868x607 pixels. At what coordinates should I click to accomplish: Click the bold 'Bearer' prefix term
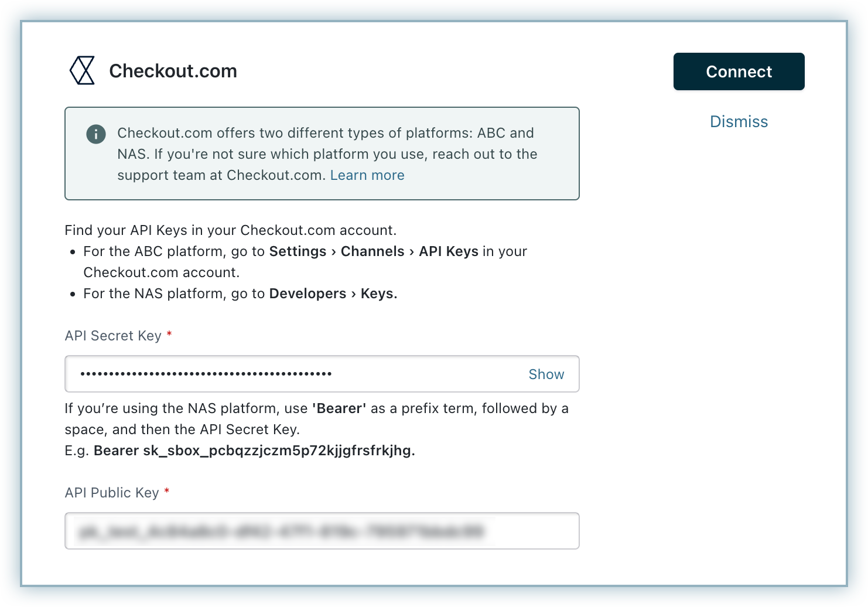point(339,408)
